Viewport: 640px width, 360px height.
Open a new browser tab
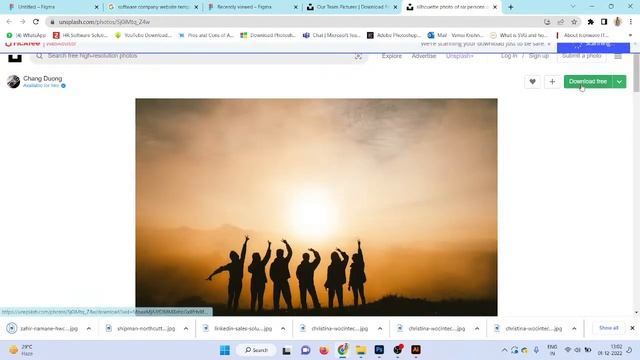511,7
